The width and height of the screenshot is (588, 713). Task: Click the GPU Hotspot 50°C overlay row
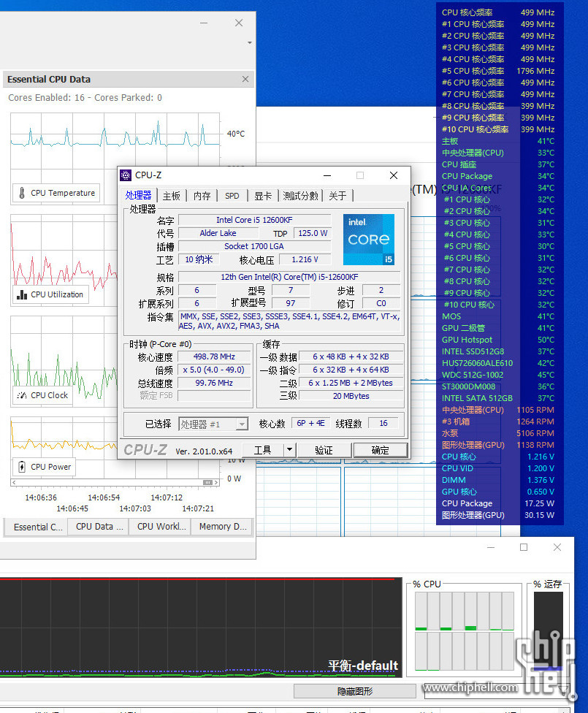pos(498,340)
